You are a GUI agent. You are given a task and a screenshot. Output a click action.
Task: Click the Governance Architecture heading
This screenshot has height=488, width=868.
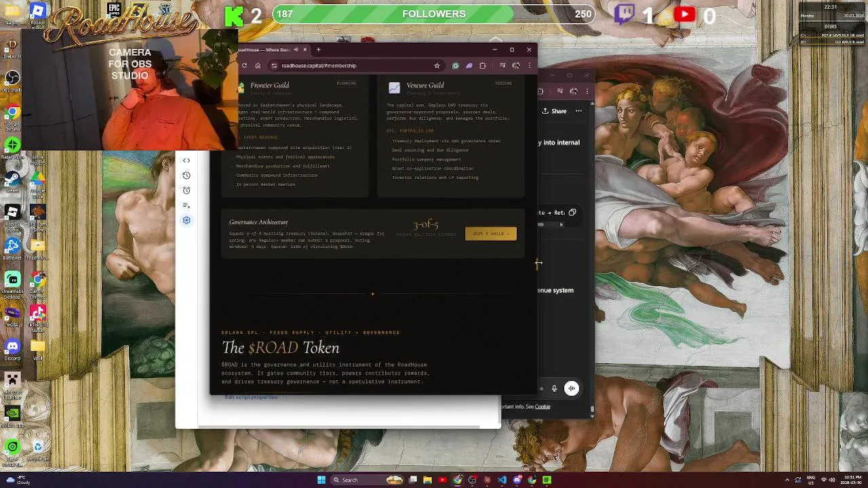tap(258, 222)
